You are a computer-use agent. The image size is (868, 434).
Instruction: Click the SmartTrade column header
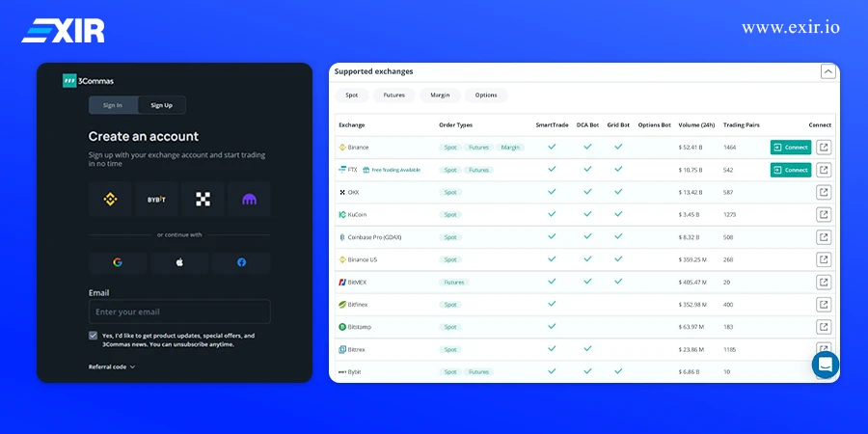[552, 125]
